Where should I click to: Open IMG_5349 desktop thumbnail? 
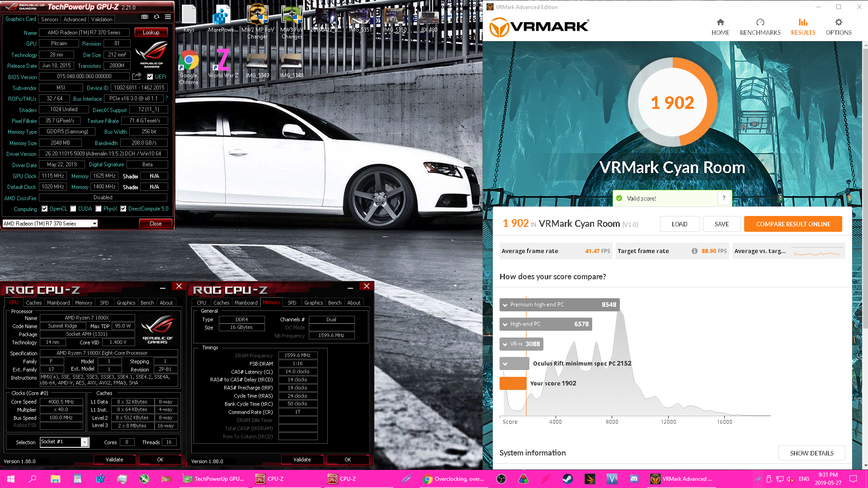[257, 66]
